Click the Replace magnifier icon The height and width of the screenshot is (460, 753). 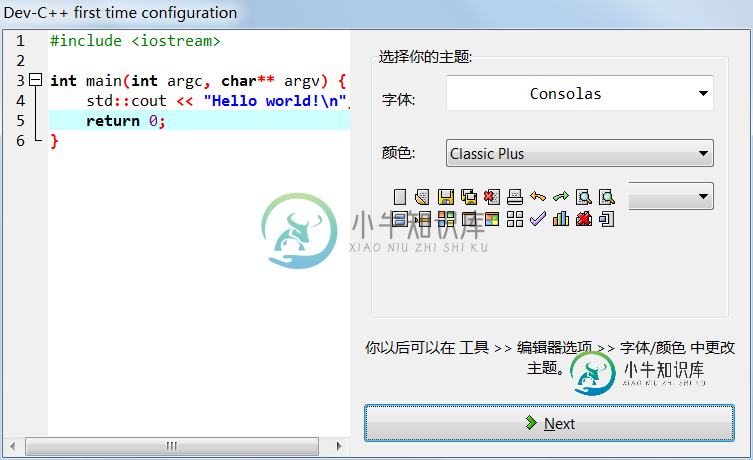(607, 197)
